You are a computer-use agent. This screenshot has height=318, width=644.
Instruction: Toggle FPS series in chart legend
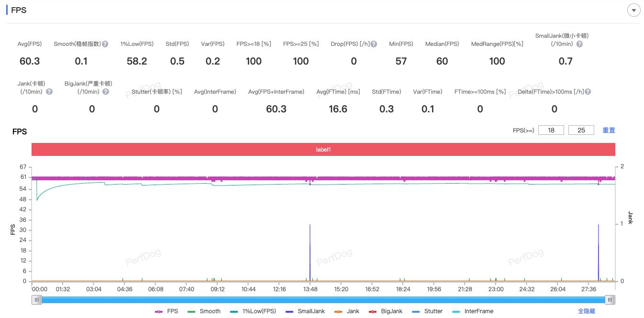point(167,311)
